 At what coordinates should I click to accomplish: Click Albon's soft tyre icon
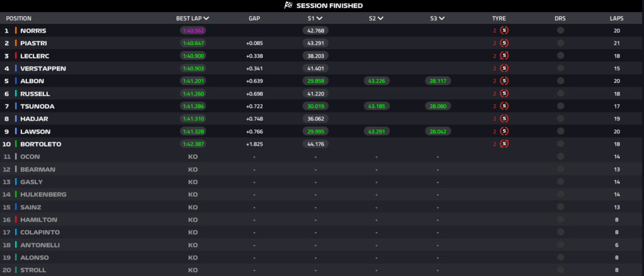coord(504,80)
